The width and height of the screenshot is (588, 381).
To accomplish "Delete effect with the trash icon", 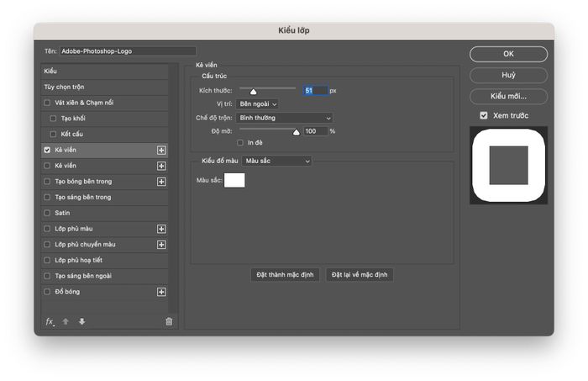I will (169, 321).
